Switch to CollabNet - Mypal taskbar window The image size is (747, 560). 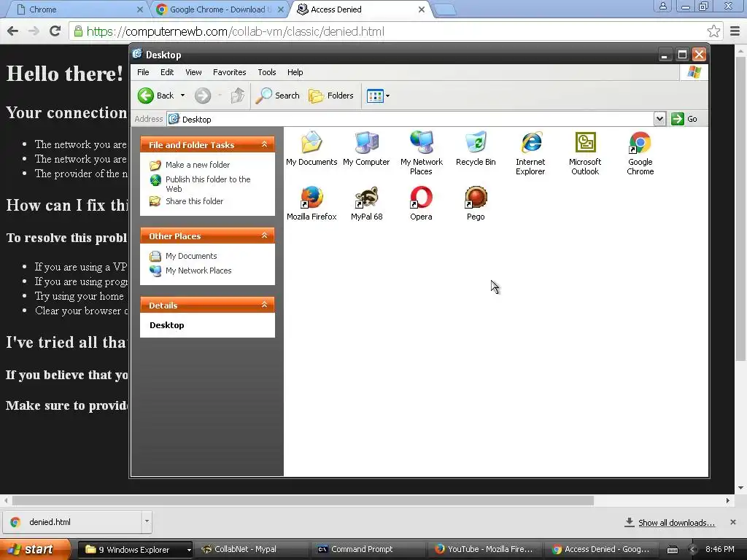252,550
